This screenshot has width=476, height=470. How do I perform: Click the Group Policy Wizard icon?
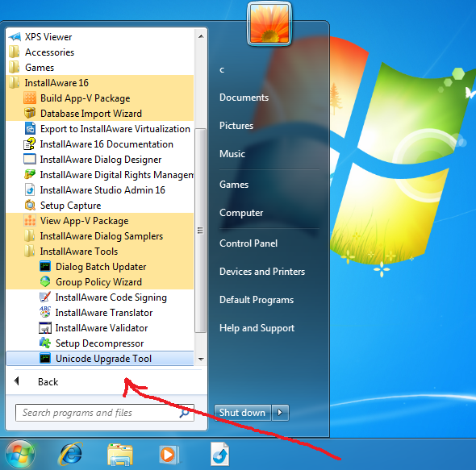point(45,282)
